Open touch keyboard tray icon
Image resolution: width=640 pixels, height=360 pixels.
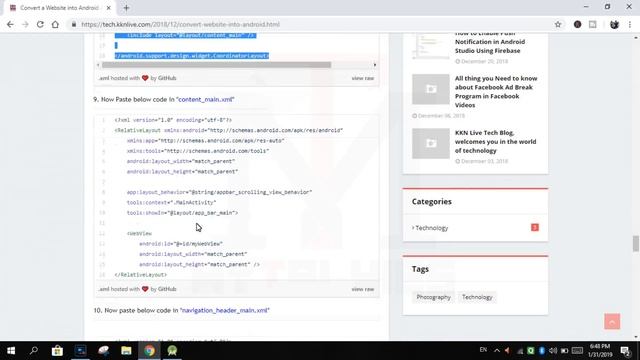click(x=577, y=351)
